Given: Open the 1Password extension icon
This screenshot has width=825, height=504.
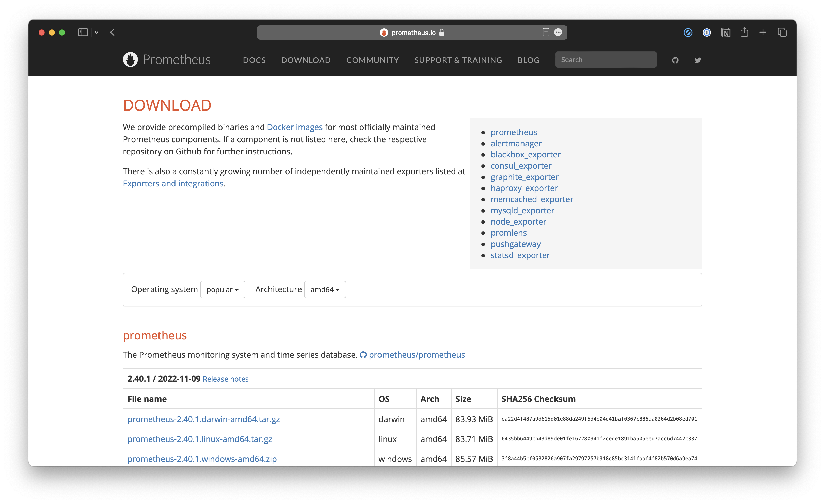Looking at the screenshot, I should pyautogui.click(x=706, y=33).
